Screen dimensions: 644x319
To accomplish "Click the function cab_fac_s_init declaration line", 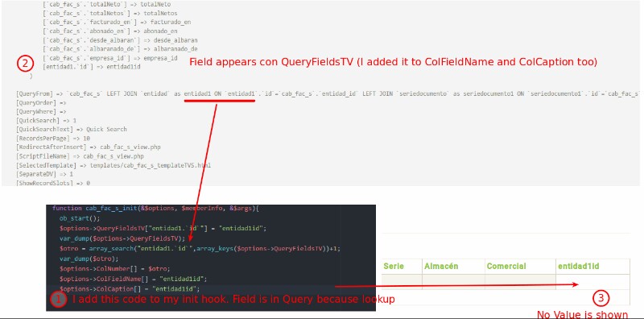I will click(155, 209).
